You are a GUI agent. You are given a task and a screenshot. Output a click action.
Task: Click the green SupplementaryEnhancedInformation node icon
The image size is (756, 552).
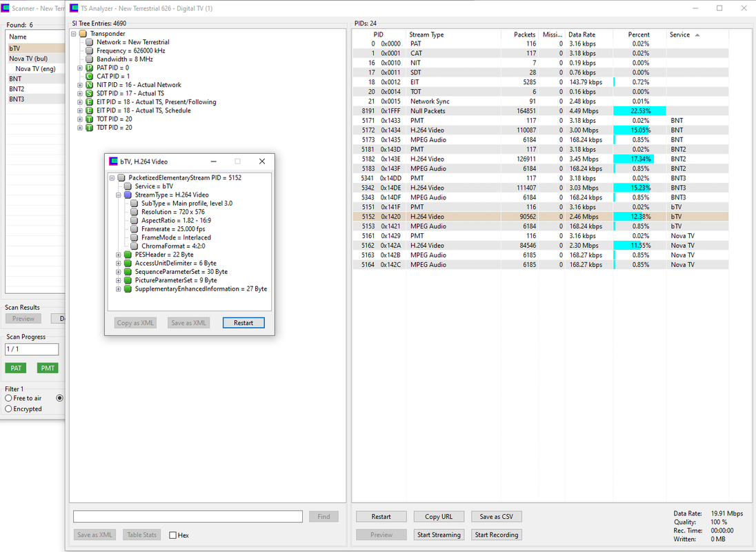(128, 289)
